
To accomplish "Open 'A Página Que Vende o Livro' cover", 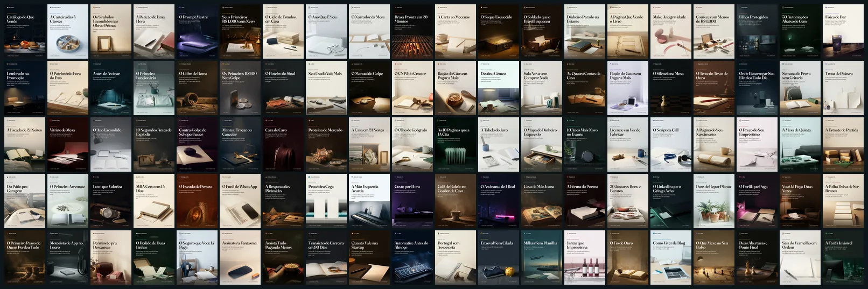I will point(627,32).
